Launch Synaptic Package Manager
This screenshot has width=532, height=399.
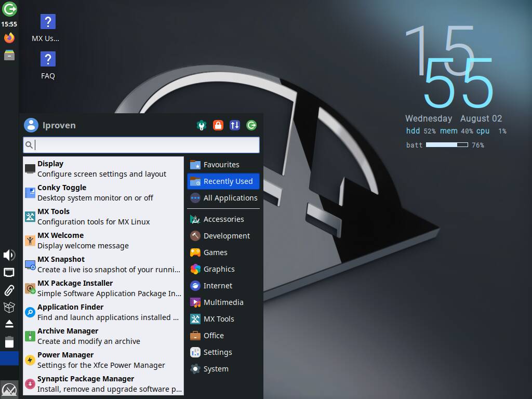(103, 384)
